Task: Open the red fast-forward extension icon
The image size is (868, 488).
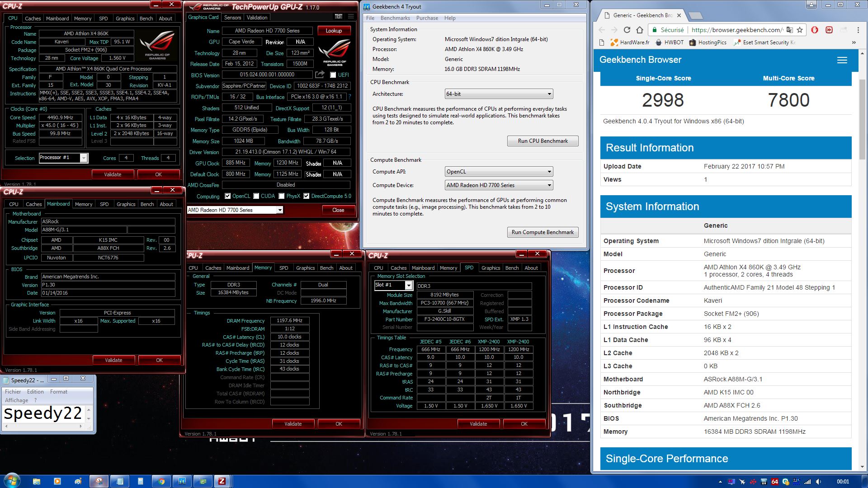Action: (x=829, y=30)
